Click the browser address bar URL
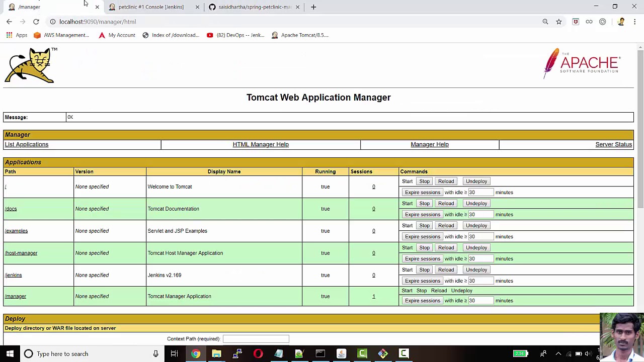This screenshot has width=644, height=362. click(98, 22)
